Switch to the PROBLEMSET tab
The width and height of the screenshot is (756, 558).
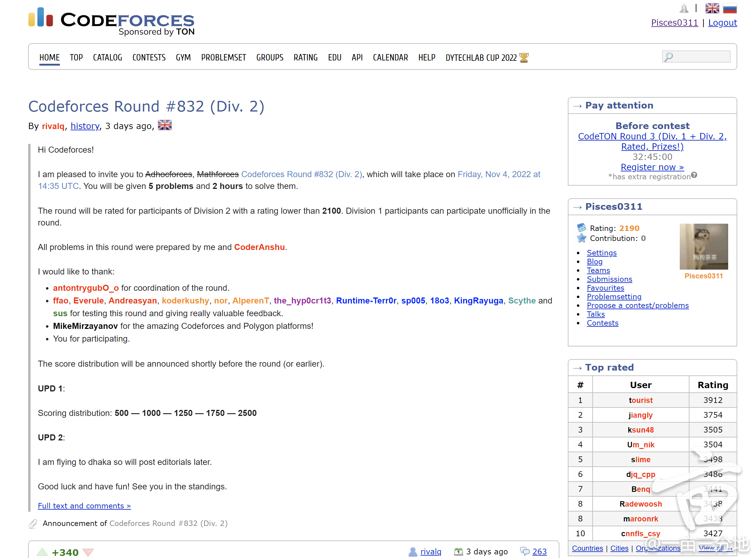pyautogui.click(x=223, y=57)
